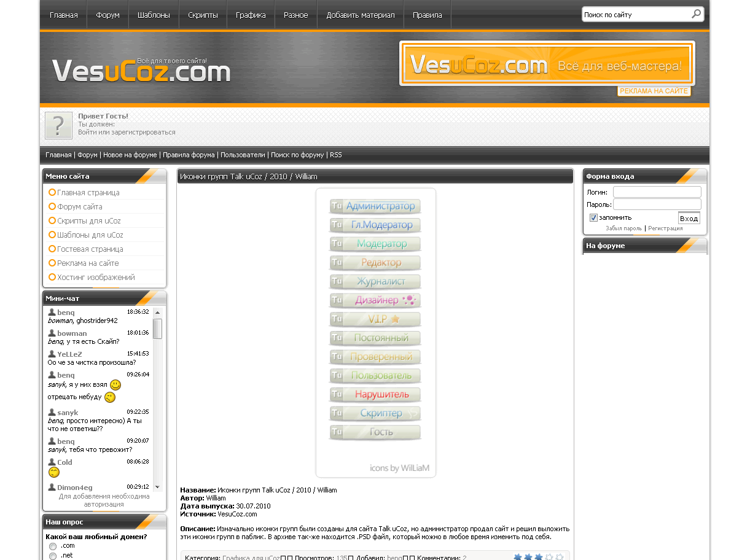Screen dimensions: 750x560
Task: Open 'Графика для uCoz' category link
Action: [251, 558]
